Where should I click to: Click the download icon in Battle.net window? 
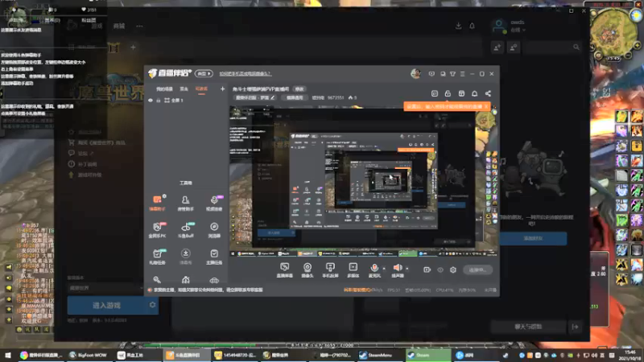click(x=458, y=26)
